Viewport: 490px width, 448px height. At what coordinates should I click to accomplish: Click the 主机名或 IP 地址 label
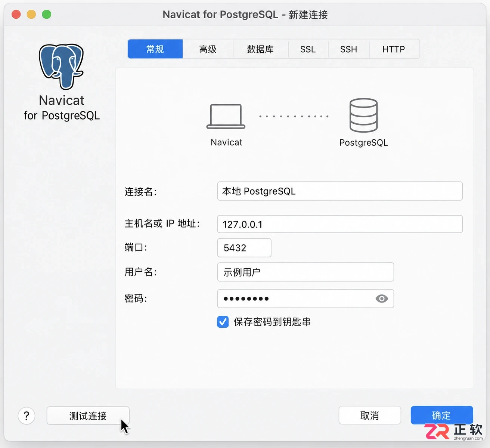coord(162,223)
